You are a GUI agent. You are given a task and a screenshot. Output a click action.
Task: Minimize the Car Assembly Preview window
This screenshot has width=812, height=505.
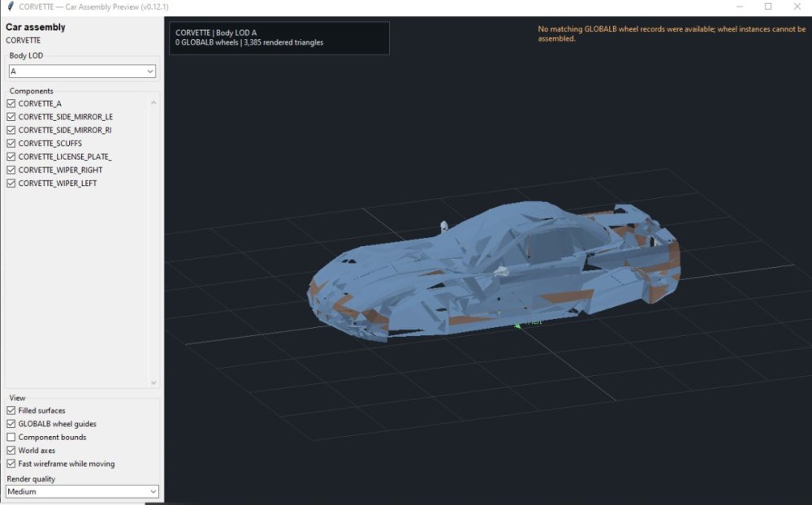740,6
